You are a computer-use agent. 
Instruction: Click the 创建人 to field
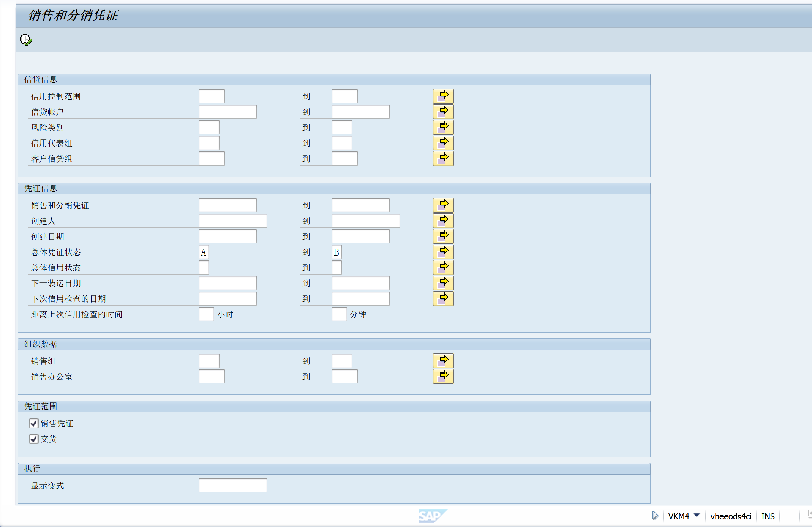click(x=366, y=221)
